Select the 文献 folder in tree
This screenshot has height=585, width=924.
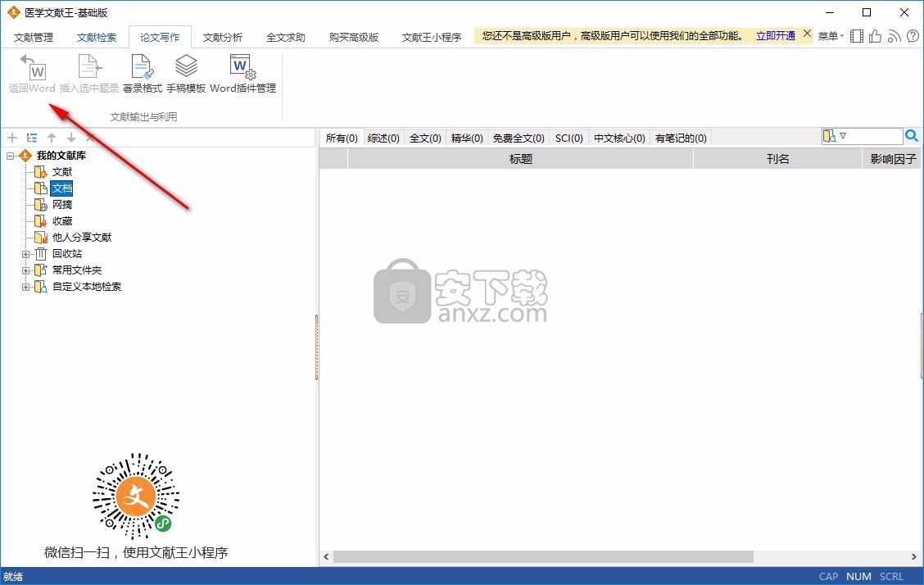coord(62,172)
